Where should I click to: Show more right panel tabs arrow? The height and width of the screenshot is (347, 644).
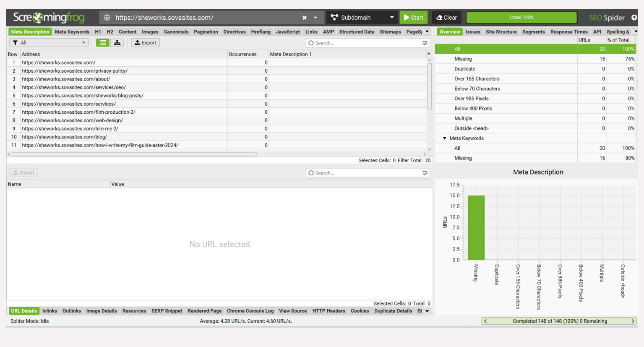[635, 32]
